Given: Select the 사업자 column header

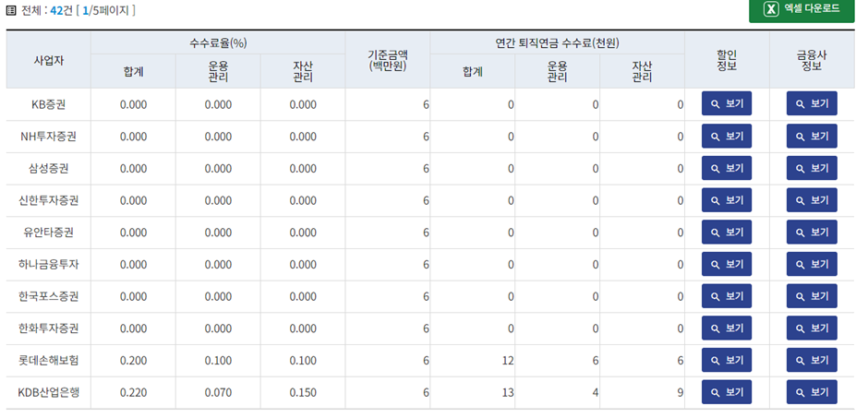Looking at the screenshot, I should tap(49, 60).
